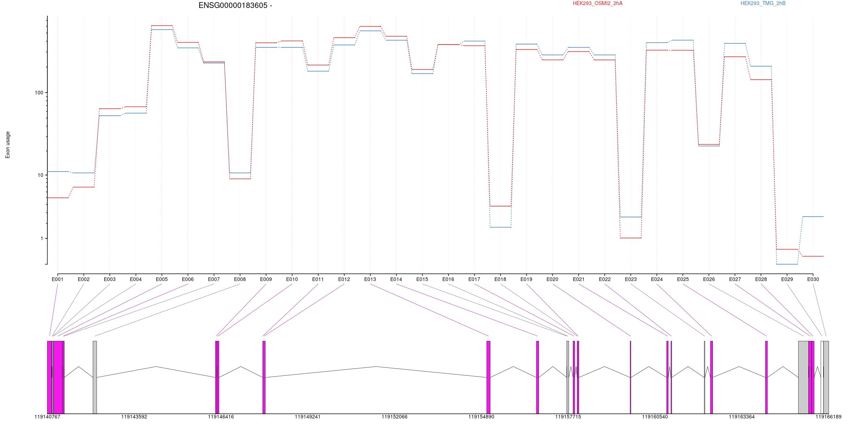Viewport: 868px width, 434px height.
Task: Click the gray exon block after the first intron
Action: click(x=95, y=377)
